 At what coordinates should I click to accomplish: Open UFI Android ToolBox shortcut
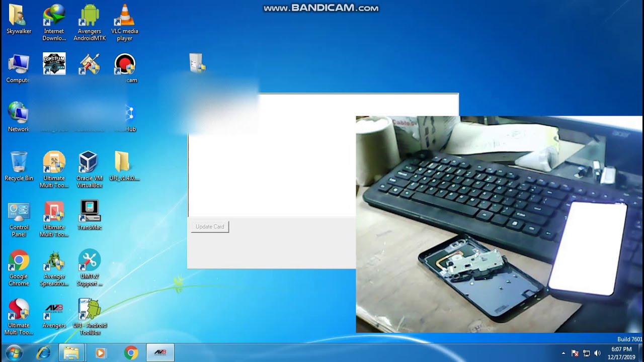click(x=90, y=317)
